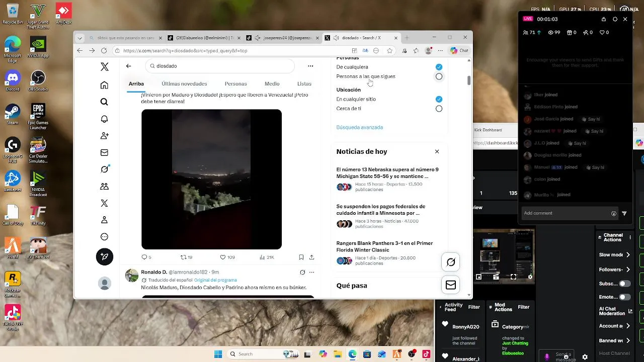Toggle the Emote-only chat switch
The image size is (644, 362).
point(624,297)
